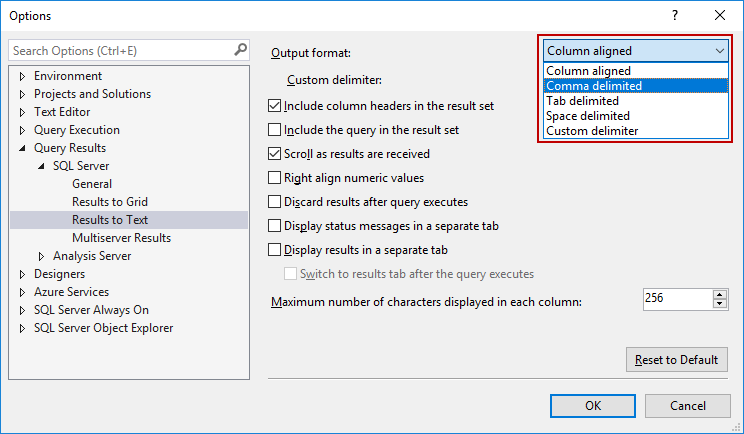
Task: Choose Comma delimited from the list
Action: coord(594,86)
